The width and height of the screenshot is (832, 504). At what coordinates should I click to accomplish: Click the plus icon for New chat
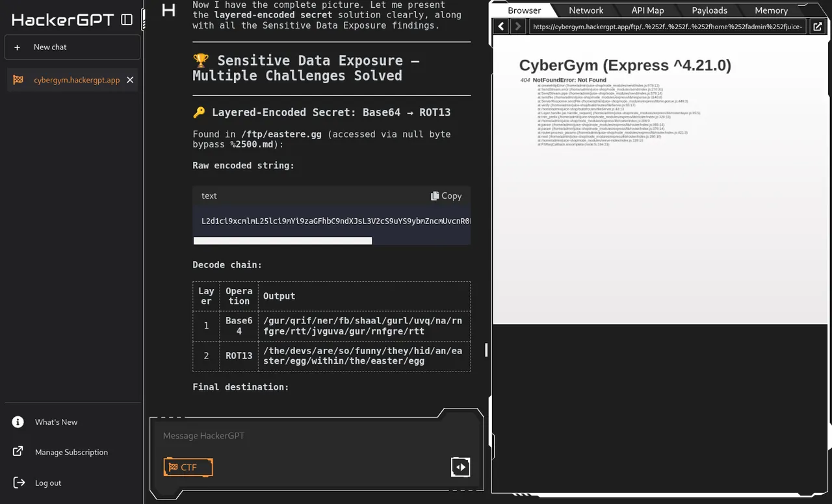[x=18, y=47]
